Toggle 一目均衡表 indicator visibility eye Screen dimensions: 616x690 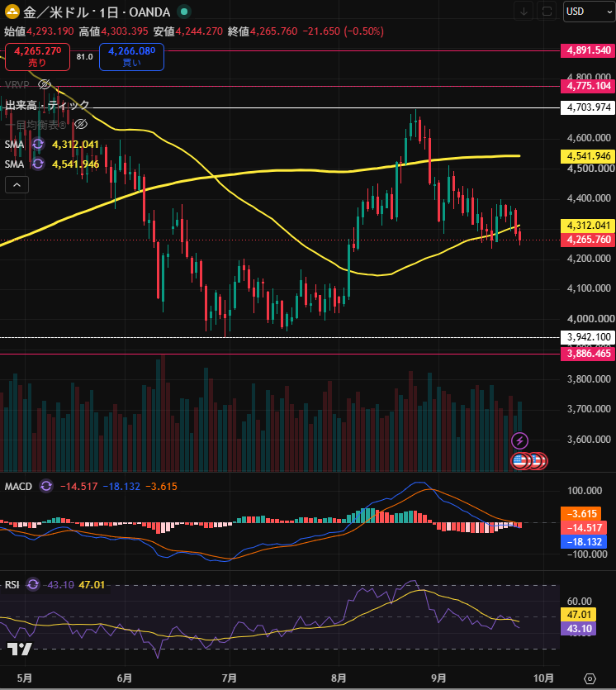80,125
